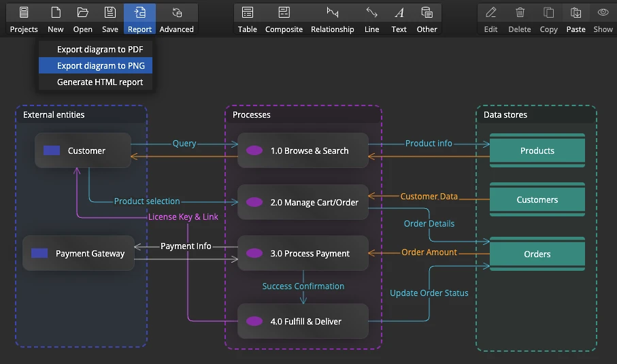
Task: Click the Customer Data flow label
Action: tap(429, 197)
